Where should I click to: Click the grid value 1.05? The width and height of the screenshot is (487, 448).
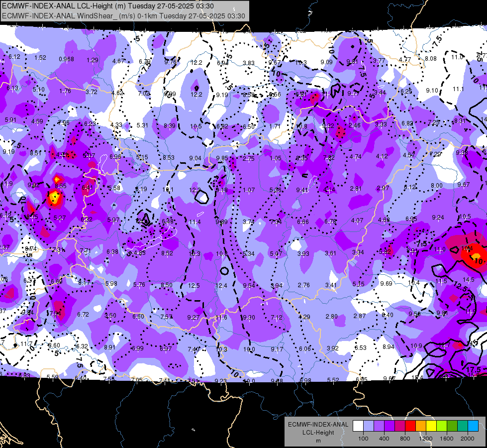[x=276, y=158]
